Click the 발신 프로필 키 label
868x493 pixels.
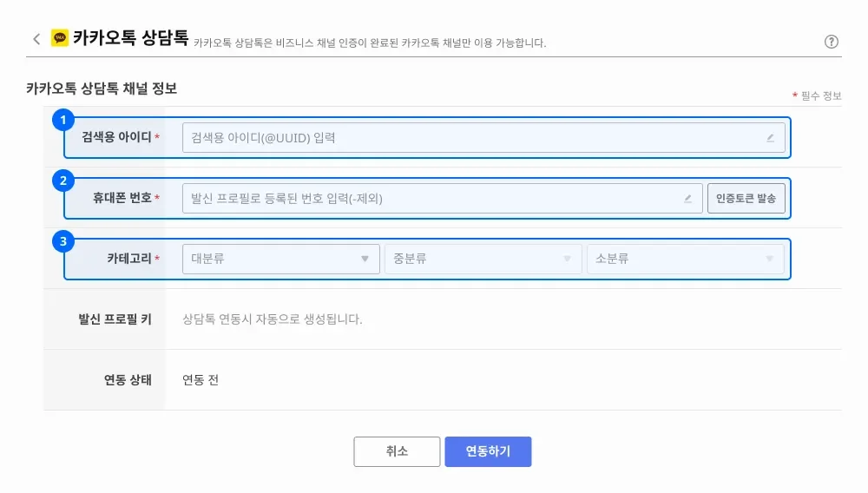pos(115,319)
